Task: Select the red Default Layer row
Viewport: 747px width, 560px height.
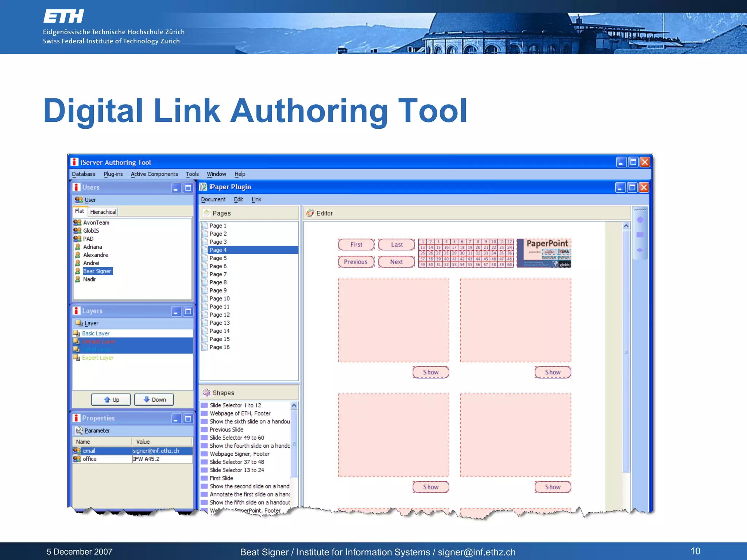Action: point(133,342)
